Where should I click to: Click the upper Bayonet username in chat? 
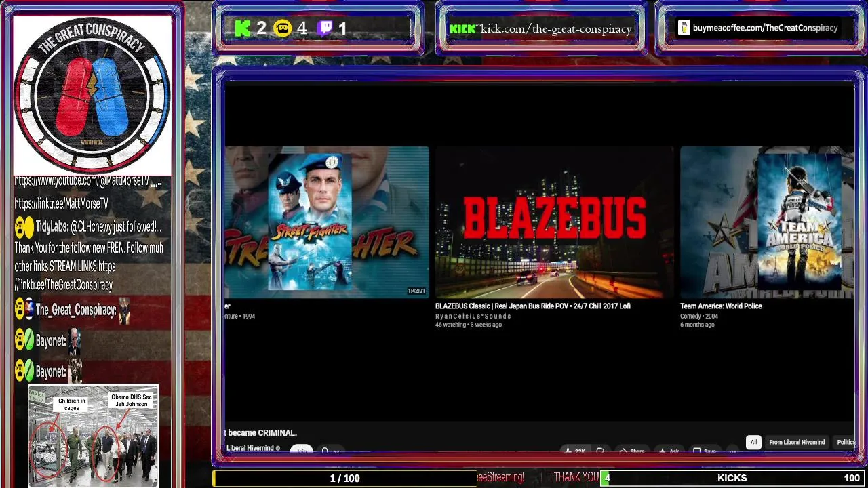[50, 341]
